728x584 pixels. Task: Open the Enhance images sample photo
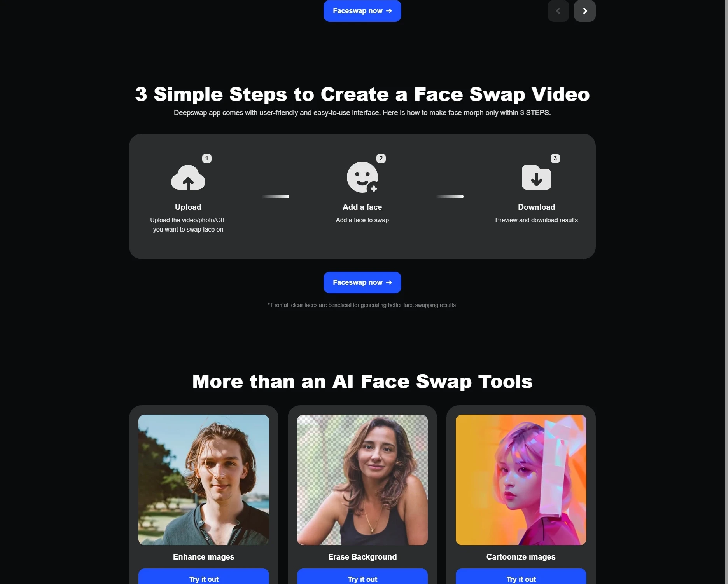click(204, 479)
